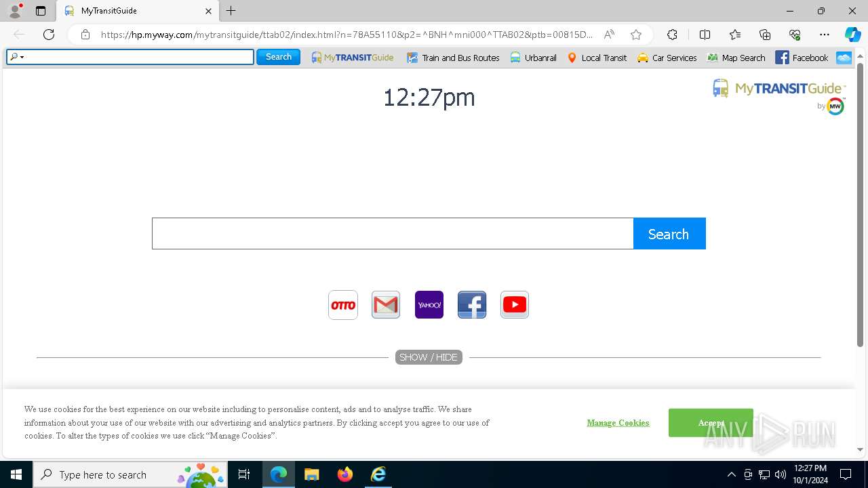This screenshot has width=868, height=488.
Task: Open the volume control
Action: (x=781, y=474)
